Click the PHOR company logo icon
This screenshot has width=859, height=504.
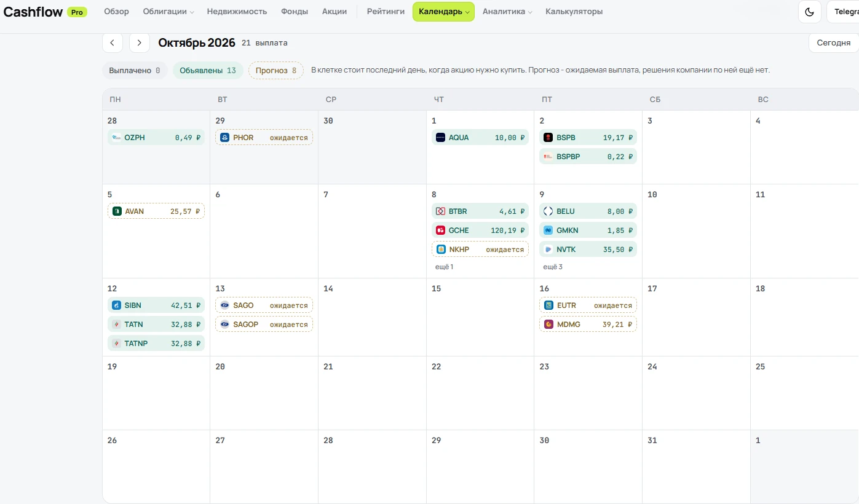pyautogui.click(x=225, y=138)
